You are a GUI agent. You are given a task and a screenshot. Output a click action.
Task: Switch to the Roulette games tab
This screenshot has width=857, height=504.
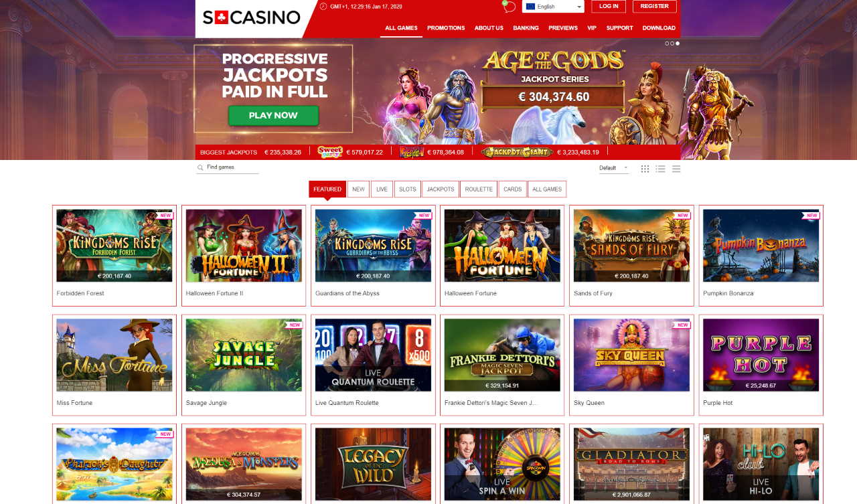(x=479, y=189)
